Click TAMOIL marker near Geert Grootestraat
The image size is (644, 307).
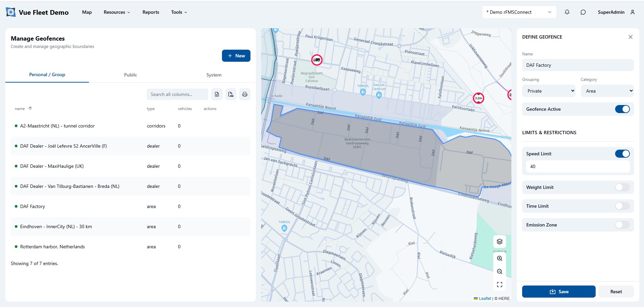[284, 228]
